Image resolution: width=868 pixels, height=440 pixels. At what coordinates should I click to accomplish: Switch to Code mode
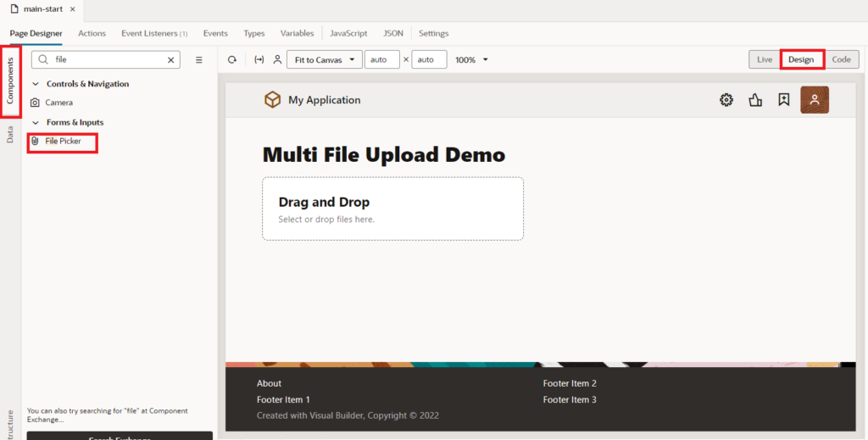[842, 60]
